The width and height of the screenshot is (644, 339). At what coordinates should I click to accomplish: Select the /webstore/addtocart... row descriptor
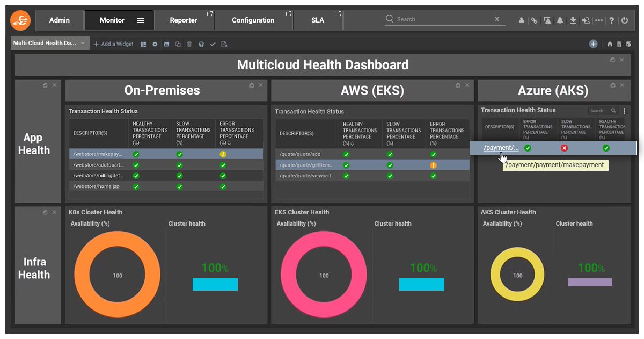(97, 165)
